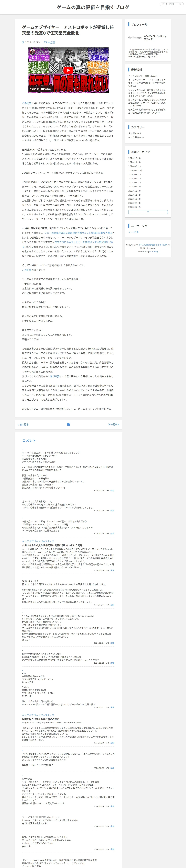Open blog title ゲームの真の評価を目指すブログ in header
The width and height of the screenshot is (186, 868).
pos(93,7)
